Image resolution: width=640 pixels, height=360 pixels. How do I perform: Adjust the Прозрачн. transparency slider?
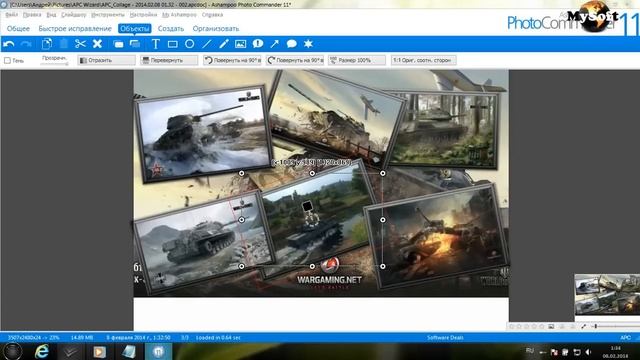(55, 64)
